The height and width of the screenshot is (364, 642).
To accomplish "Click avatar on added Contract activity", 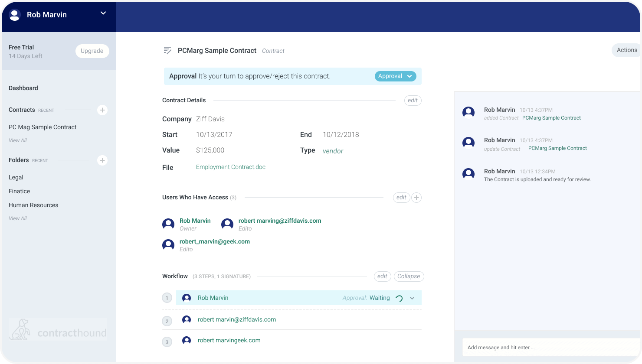I will tap(468, 112).
